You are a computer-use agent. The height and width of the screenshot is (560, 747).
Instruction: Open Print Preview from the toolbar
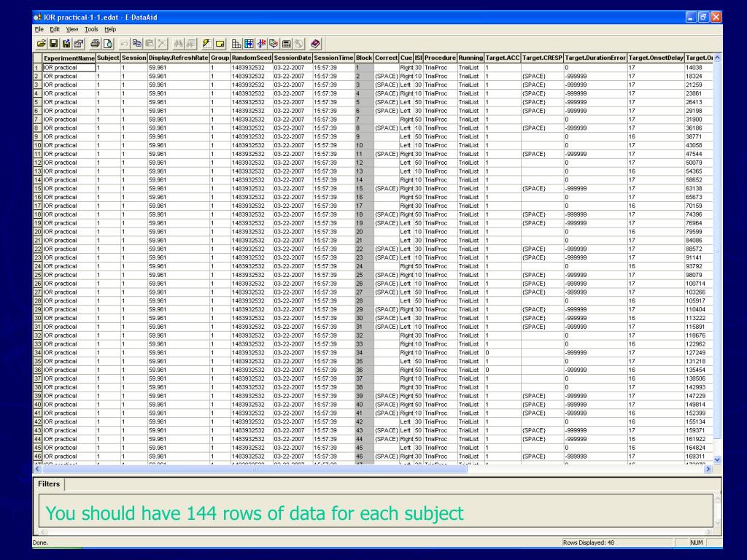pyautogui.click(x=108, y=44)
